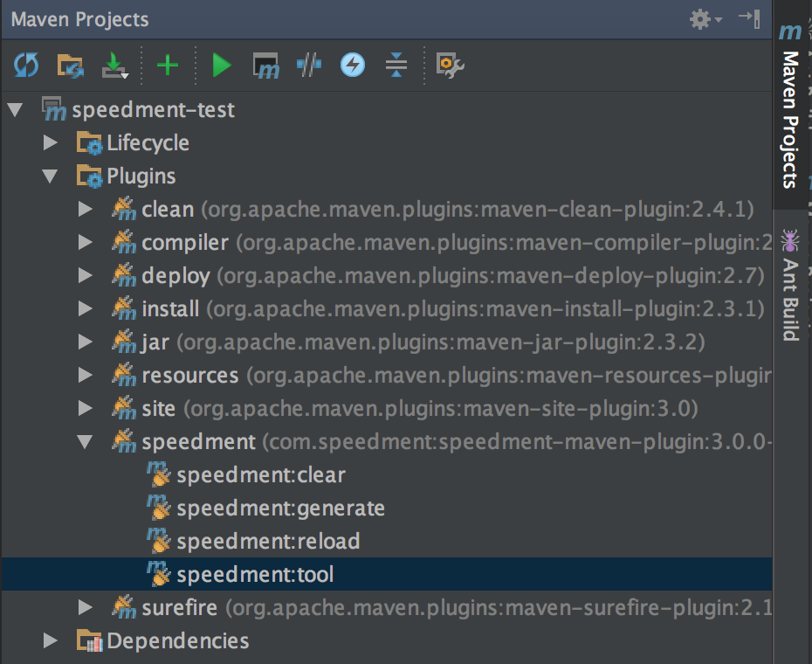This screenshot has width=812, height=664.
Task: Expand the jar plugin node
Action: 86,342
